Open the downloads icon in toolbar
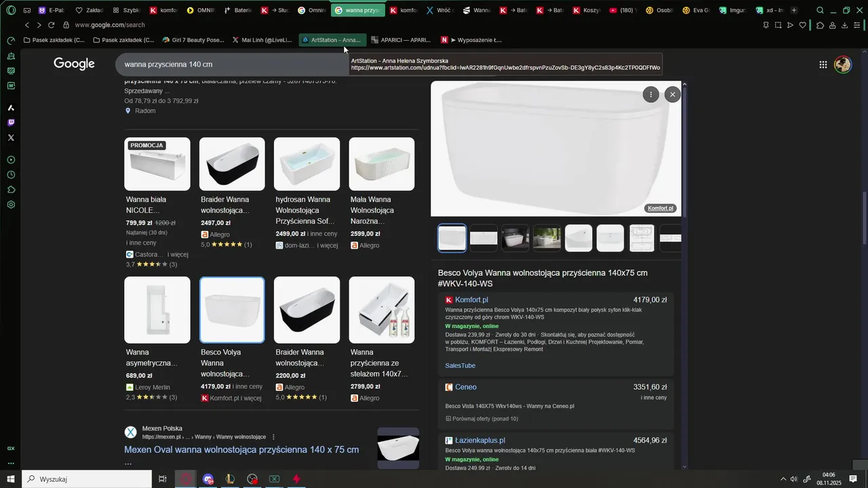 point(844,25)
